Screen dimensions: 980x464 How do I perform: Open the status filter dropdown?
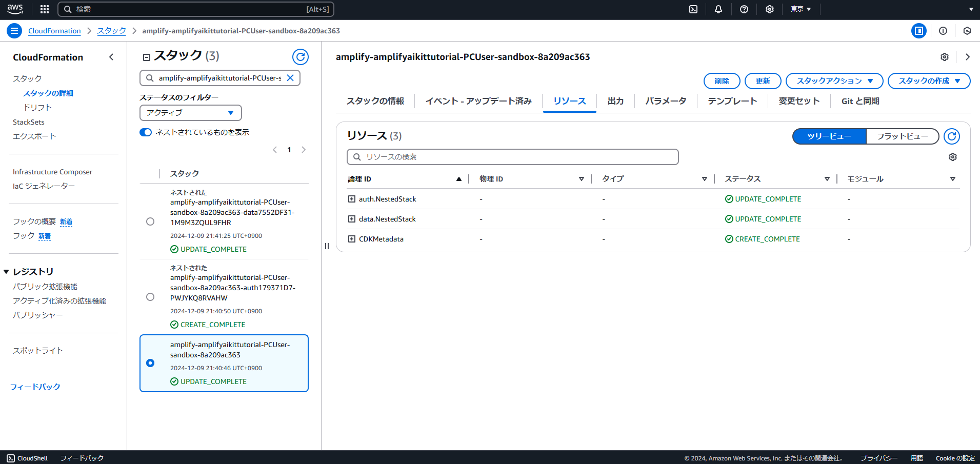click(191, 113)
